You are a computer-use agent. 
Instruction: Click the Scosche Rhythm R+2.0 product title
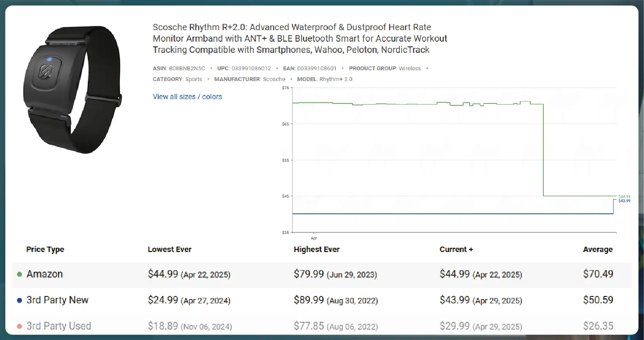pyautogui.click(x=299, y=39)
